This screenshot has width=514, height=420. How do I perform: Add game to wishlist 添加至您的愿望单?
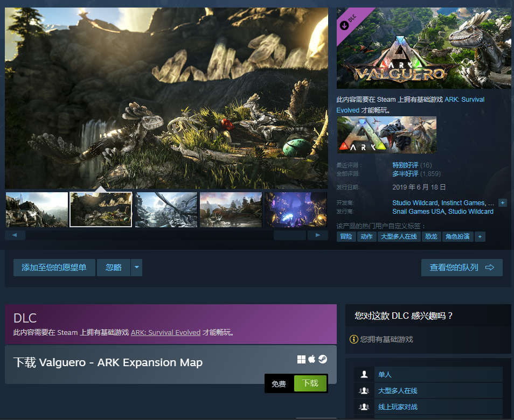tap(54, 267)
